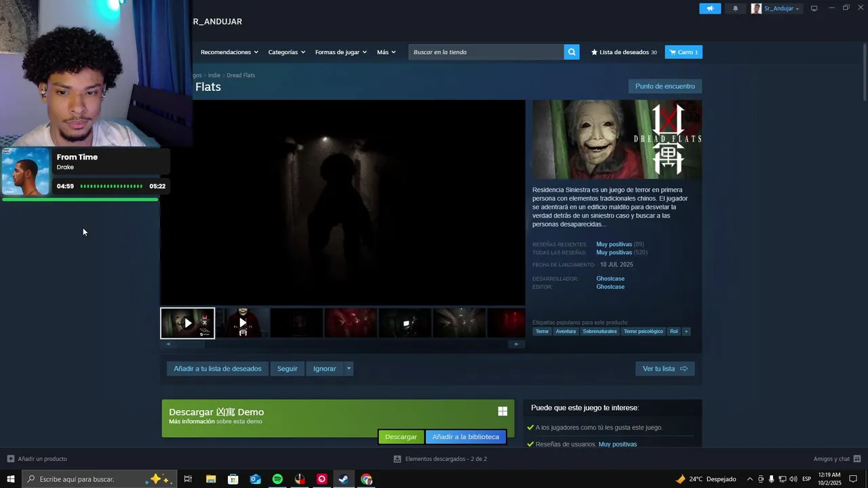Click Añadir a la biblioteca

coord(465,437)
